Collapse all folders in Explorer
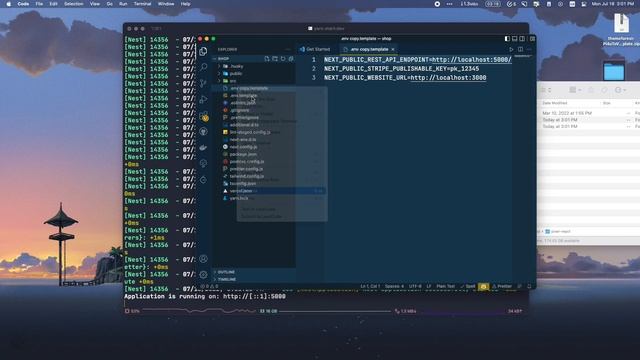640x360 pixels. click(291, 59)
